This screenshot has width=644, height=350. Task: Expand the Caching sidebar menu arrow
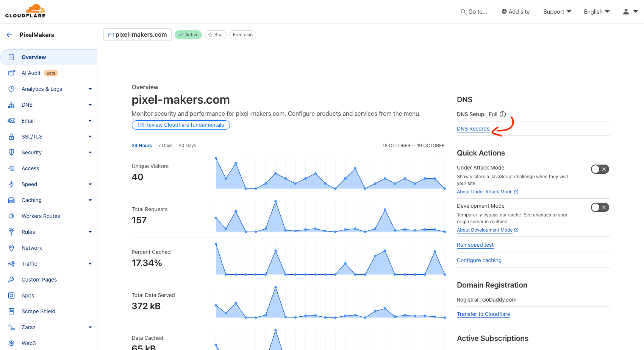[x=90, y=200]
